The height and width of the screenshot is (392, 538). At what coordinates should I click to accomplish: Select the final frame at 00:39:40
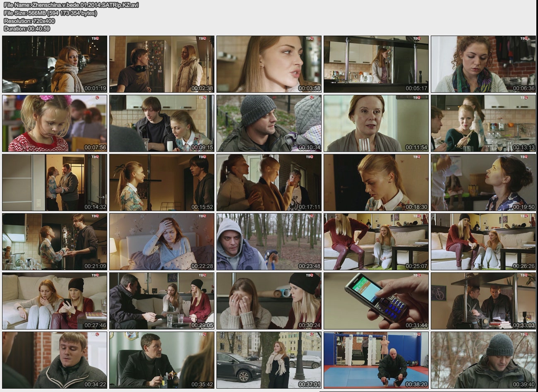[483, 360]
